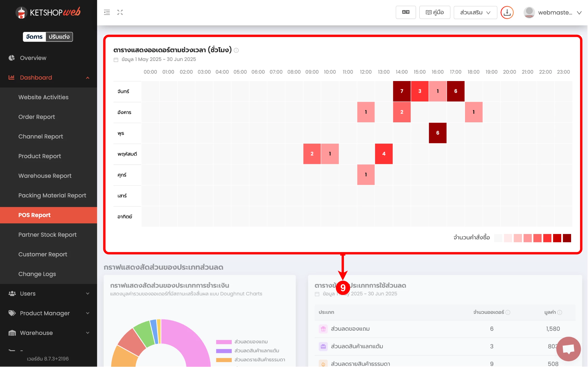Collapse the Dashboard menu section
The image size is (588, 367).
[88, 78]
